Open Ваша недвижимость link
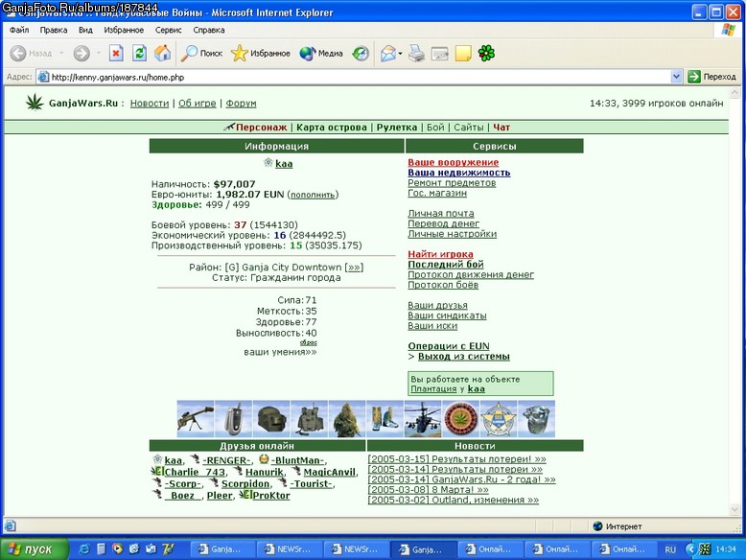This screenshot has height=560, width=746. coord(459,173)
